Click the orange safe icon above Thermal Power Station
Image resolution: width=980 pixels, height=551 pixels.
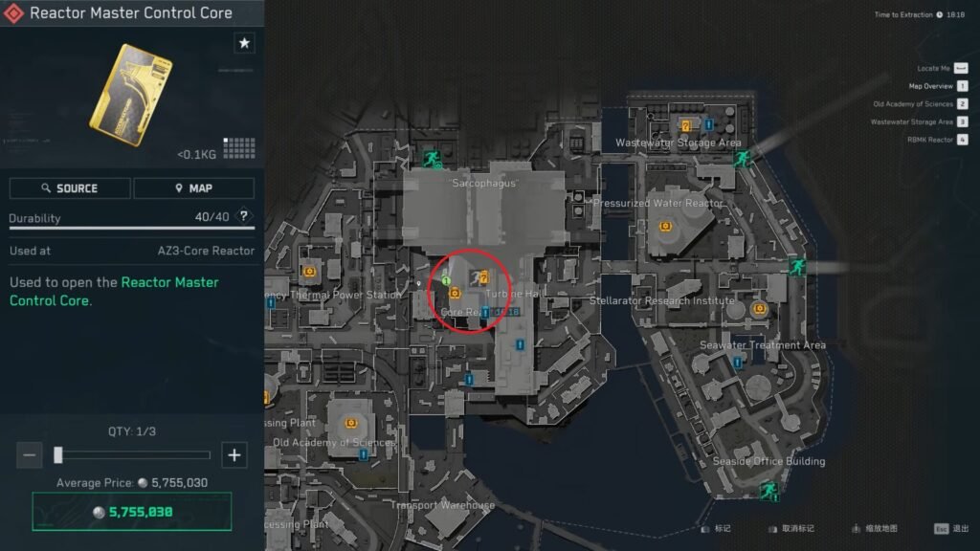point(309,272)
